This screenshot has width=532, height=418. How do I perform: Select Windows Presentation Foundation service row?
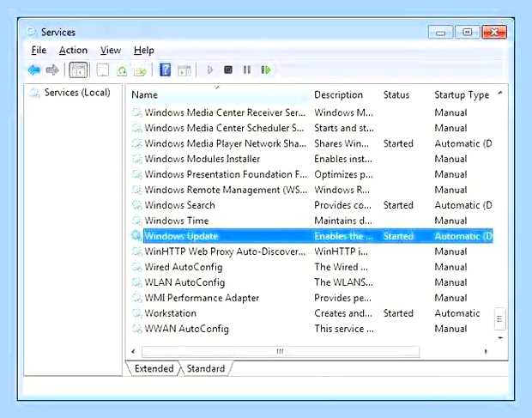tap(311, 174)
